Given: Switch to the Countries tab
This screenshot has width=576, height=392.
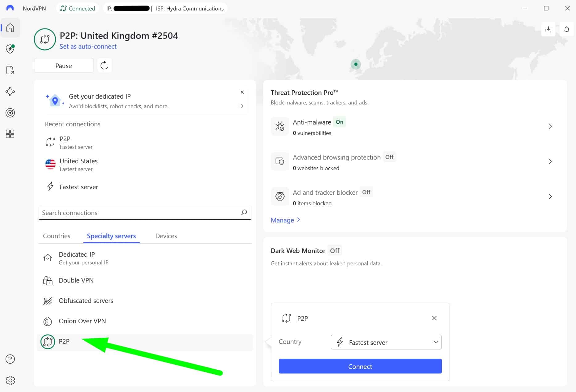Looking at the screenshot, I should tap(56, 236).
